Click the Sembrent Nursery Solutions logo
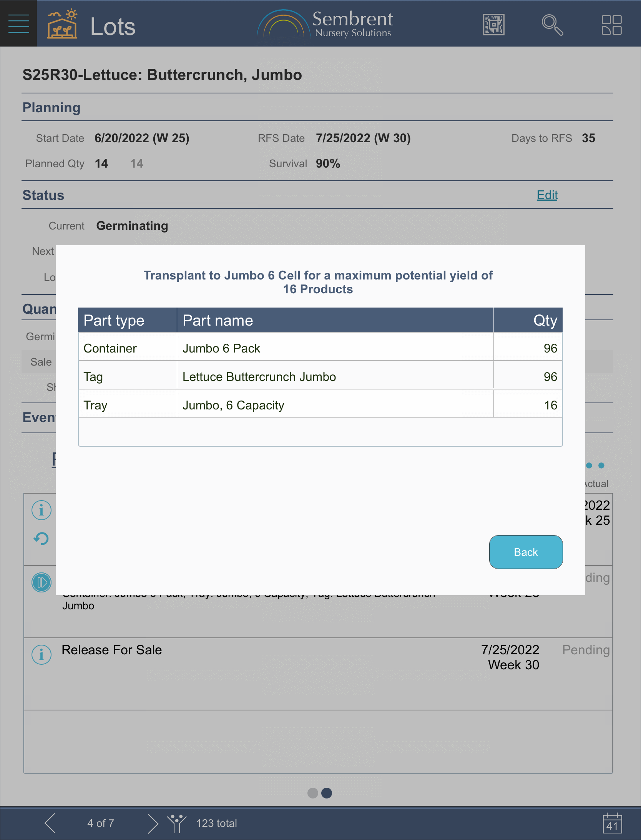The width and height of the screenshot is (641, 840). coord(325,24)
